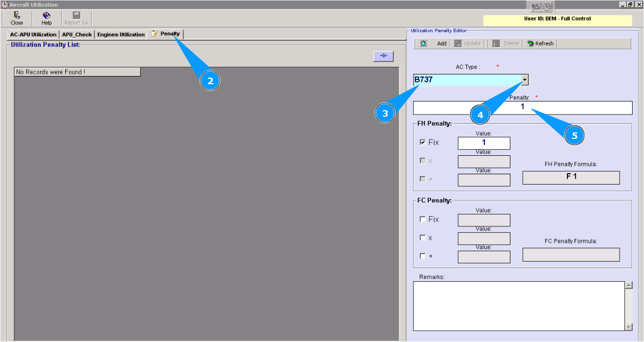
Task: Click the clock icon near the top right
Action: point(547,7)
